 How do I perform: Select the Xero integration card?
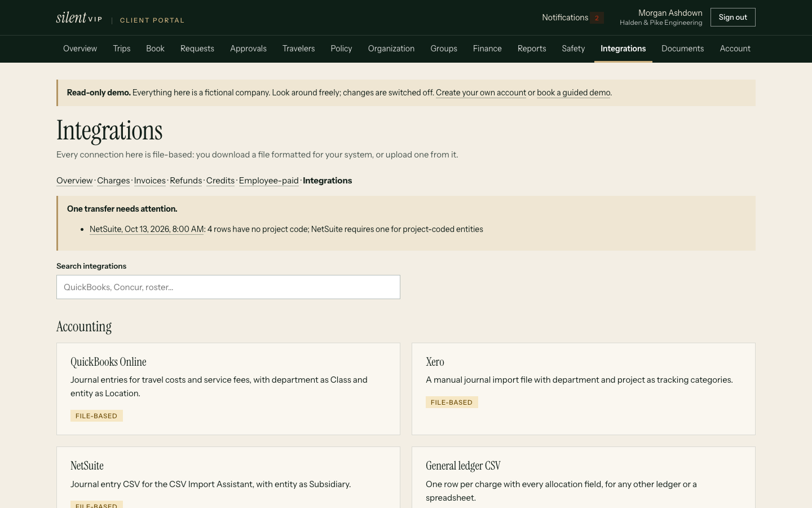coord(584,389)
